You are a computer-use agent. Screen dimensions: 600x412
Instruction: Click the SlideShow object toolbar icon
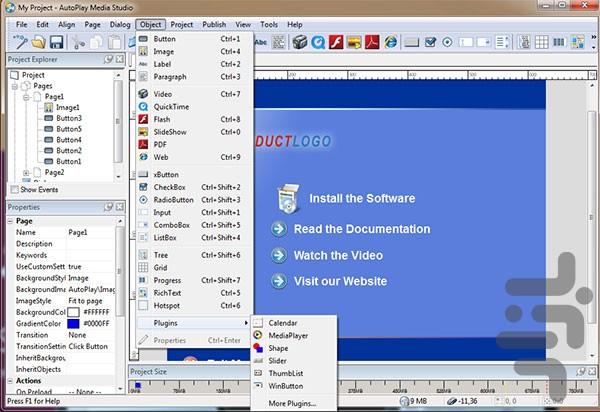click(354, 42)
